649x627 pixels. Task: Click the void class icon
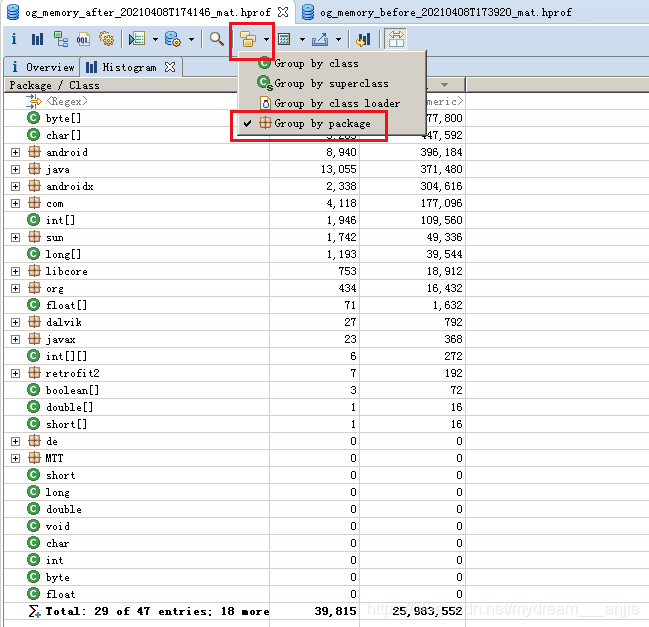pos(34,526)
